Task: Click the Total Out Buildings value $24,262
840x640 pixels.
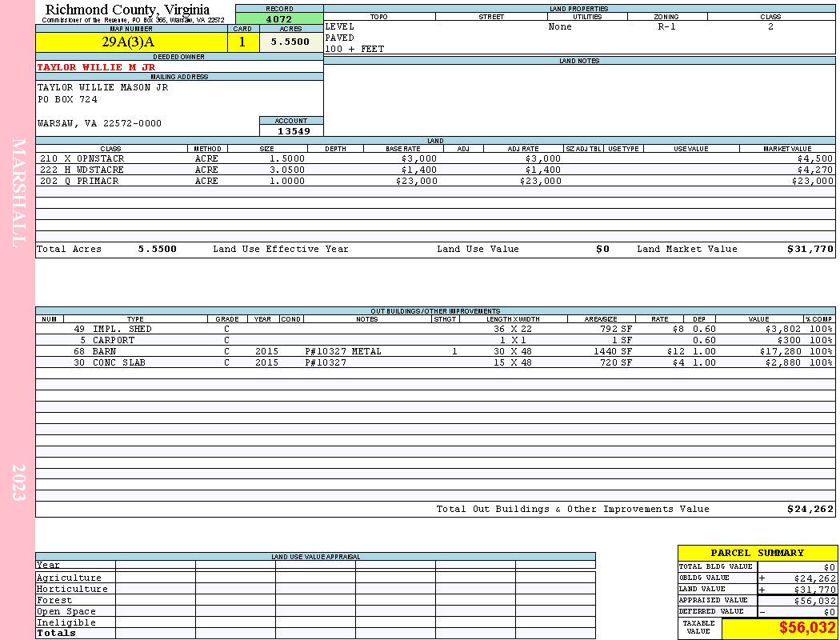Action: (810, 510)
